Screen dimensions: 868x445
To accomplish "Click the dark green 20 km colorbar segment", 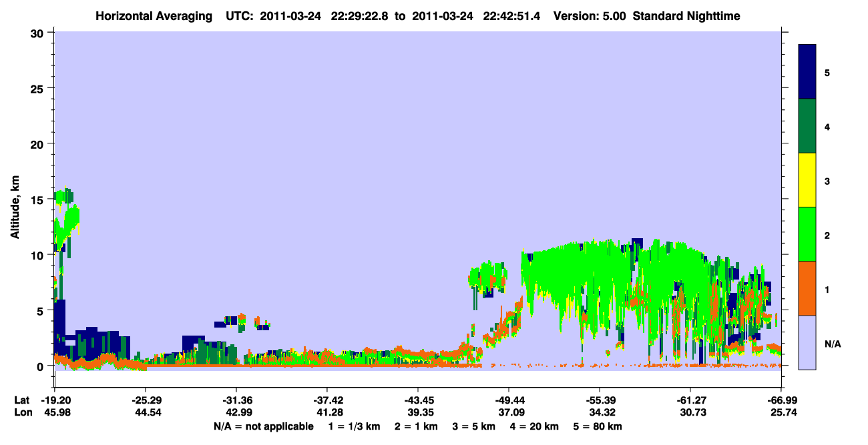I will point(807,126).
